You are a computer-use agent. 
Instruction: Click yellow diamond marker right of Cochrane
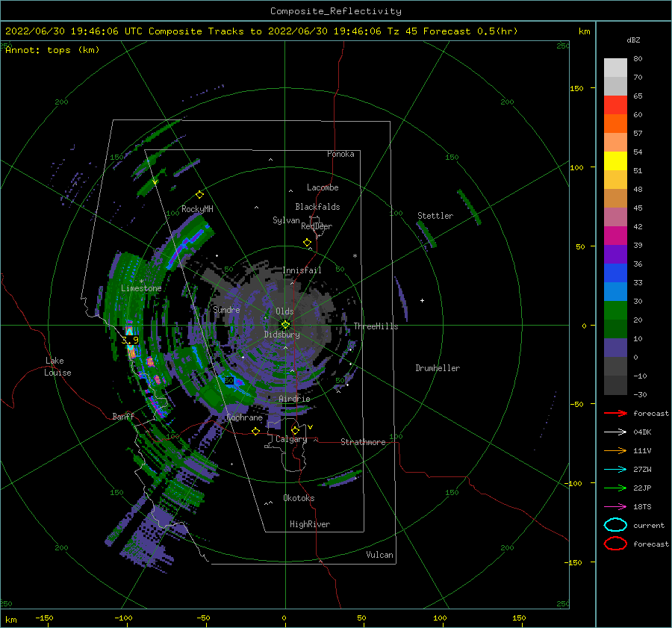(256, 431)
